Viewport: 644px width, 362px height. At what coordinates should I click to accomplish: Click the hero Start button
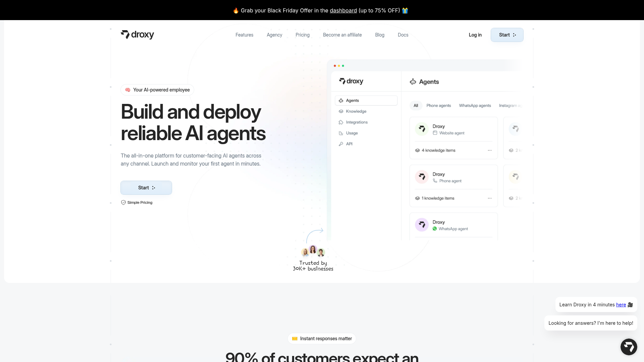(x=146, y=188)
